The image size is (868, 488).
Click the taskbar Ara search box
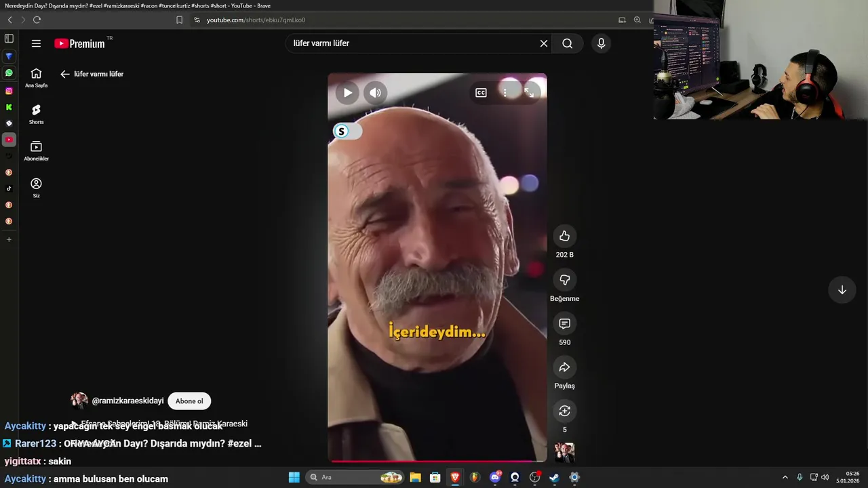tap(355, 477)
